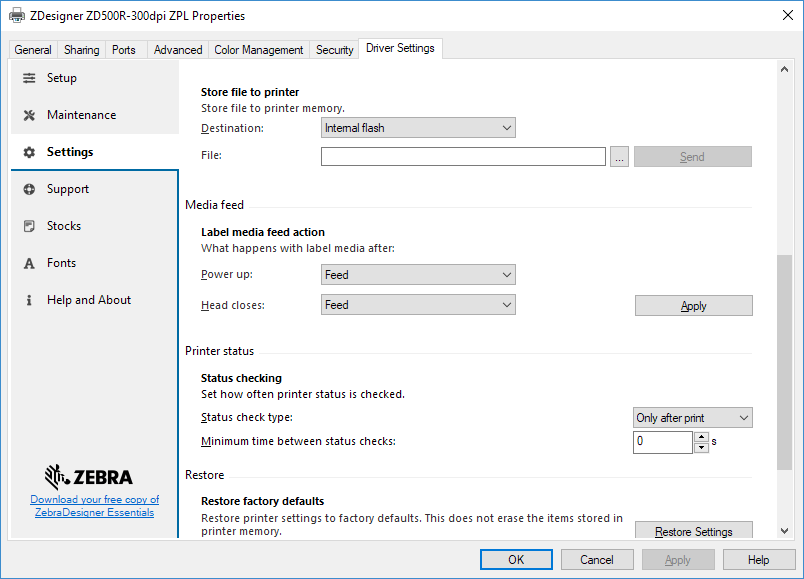Click the Restore Settings button
804x579 pixels.
click(x=693, y=531)
